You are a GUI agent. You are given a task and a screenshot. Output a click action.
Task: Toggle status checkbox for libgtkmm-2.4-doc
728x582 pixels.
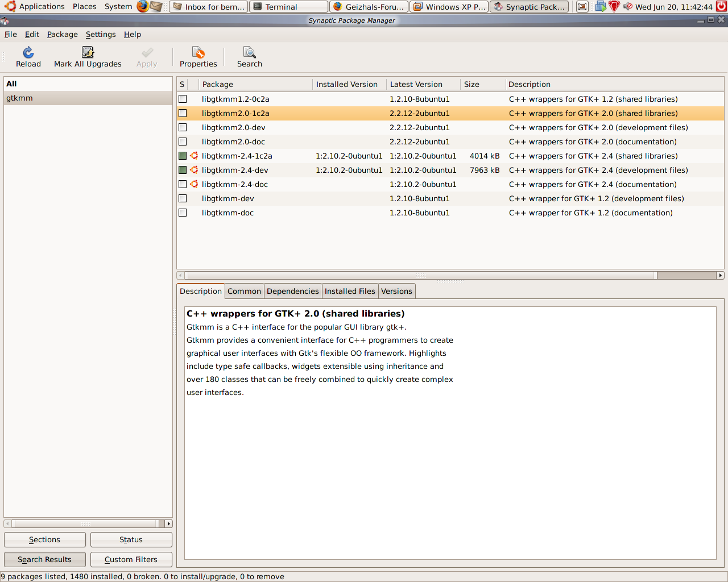(183, 184)
